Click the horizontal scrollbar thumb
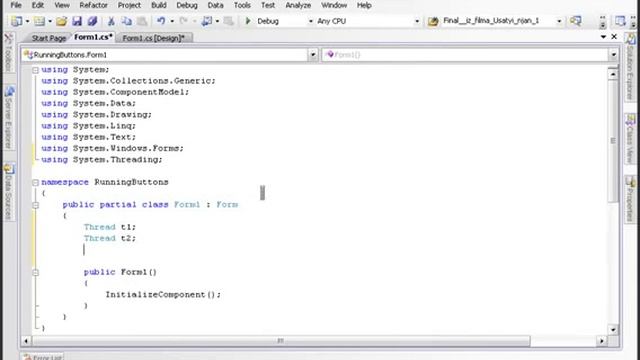Screen dimensions: 640x360 tap(281, 340)
